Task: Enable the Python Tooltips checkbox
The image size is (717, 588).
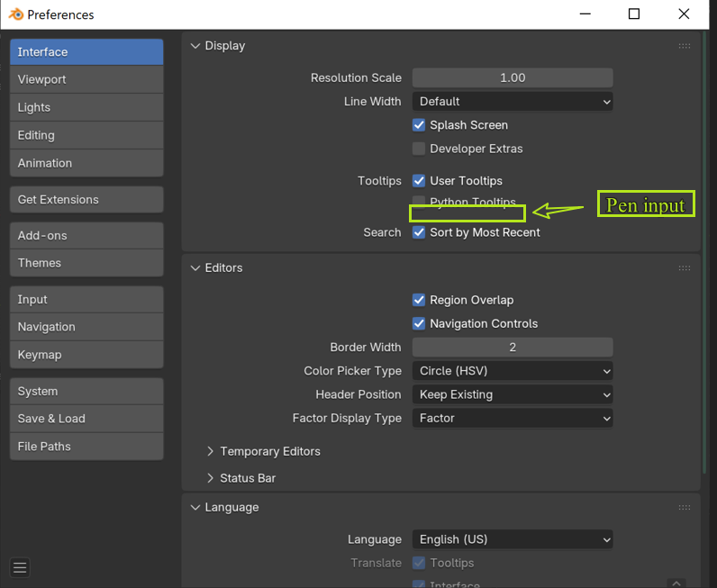Action: pos(419,200)
